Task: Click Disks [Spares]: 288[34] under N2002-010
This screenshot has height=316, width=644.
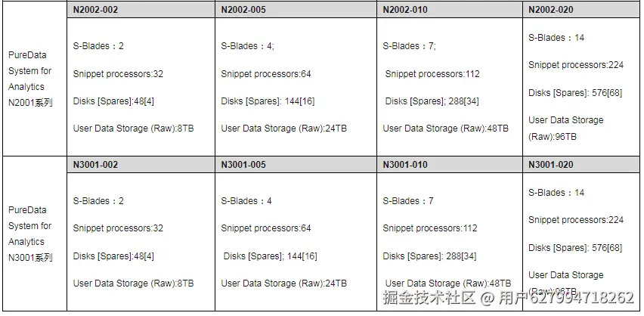Action: tap(432, 101)
